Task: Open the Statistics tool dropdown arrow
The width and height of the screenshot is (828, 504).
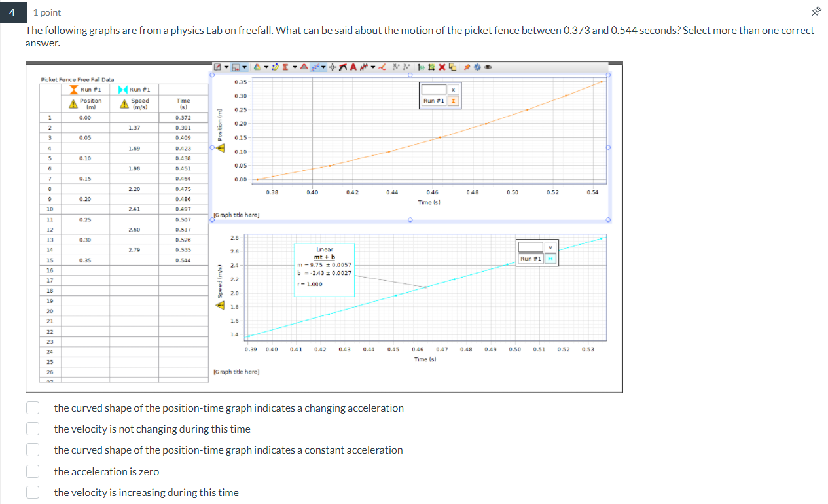Action: [x=295, y=66]
